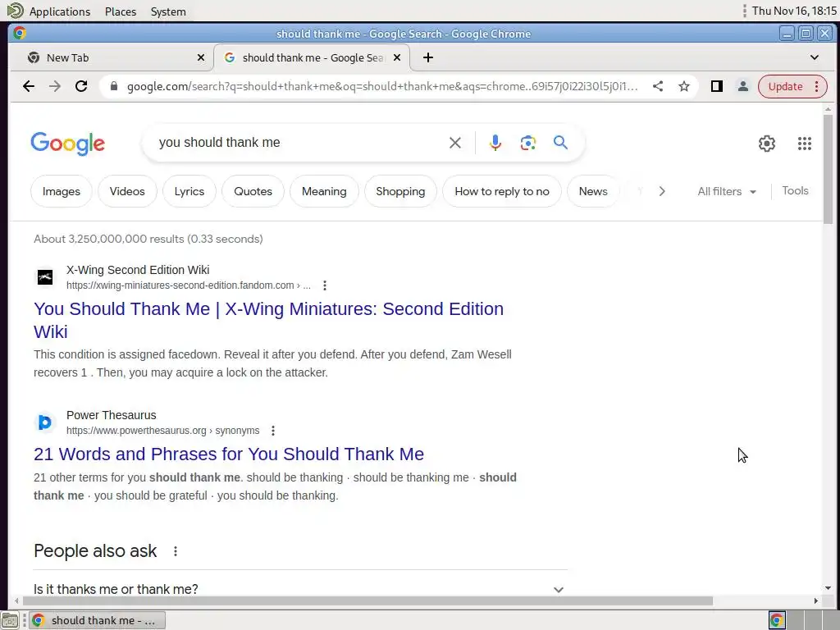Click the forward navigation arrow

pyautogui.click(x=55, y=86)
